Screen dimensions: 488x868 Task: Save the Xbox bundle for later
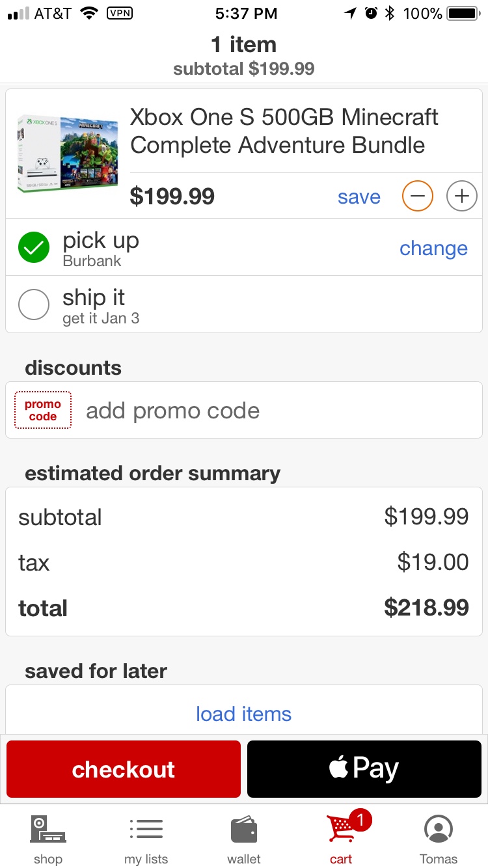[x=359, y=197]
